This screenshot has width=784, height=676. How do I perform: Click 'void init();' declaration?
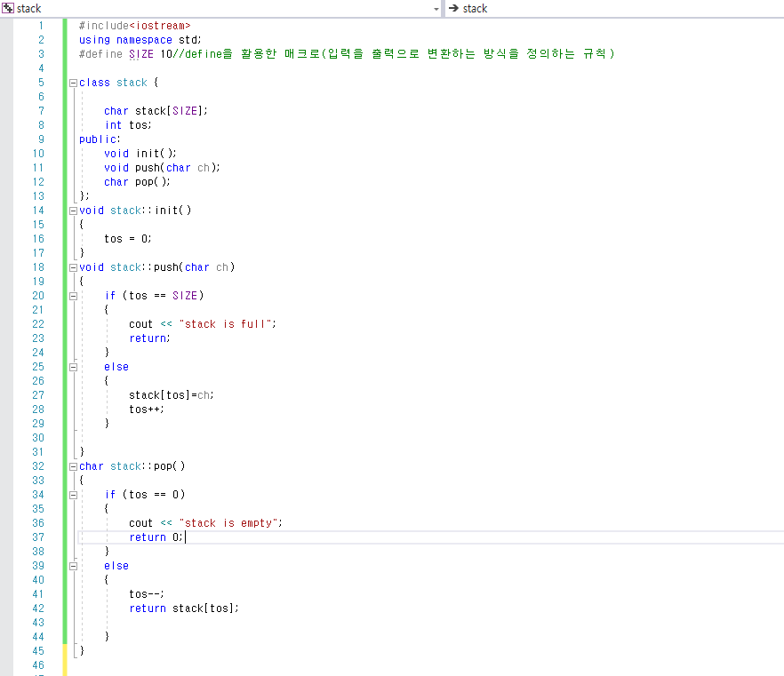click(x=140, y=154)
